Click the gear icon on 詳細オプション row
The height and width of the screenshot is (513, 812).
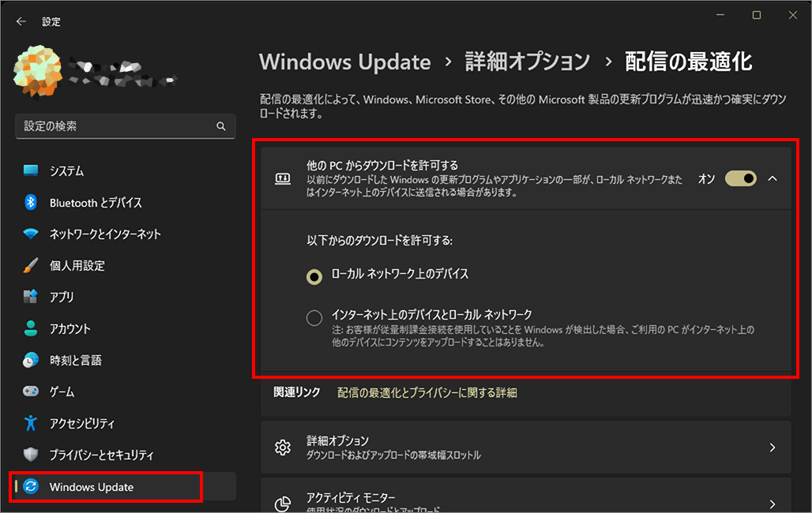[x=283, y=447]
